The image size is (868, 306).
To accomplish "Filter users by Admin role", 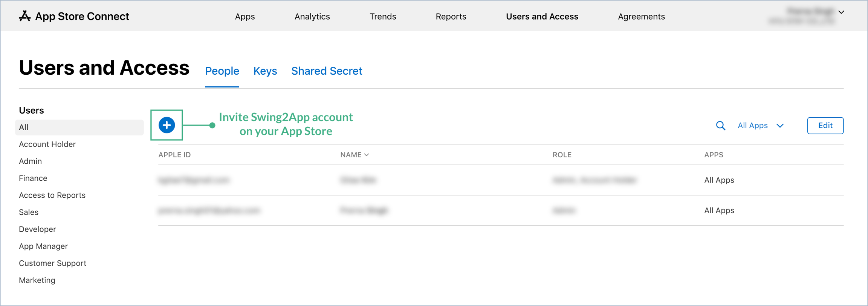I will [x=31, y=161].
